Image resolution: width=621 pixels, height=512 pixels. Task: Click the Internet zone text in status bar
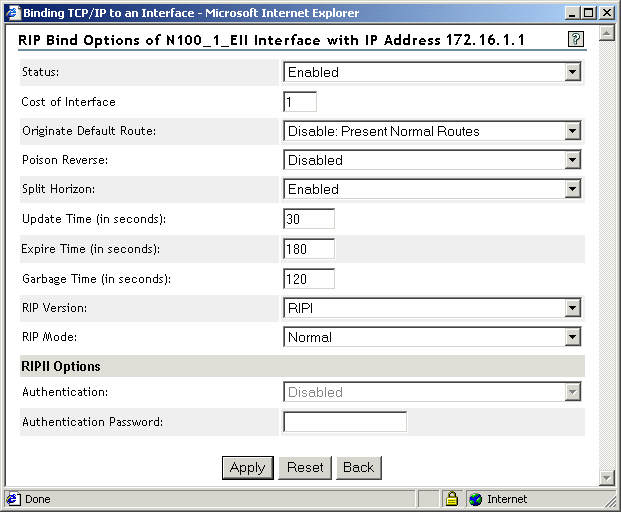507,499
